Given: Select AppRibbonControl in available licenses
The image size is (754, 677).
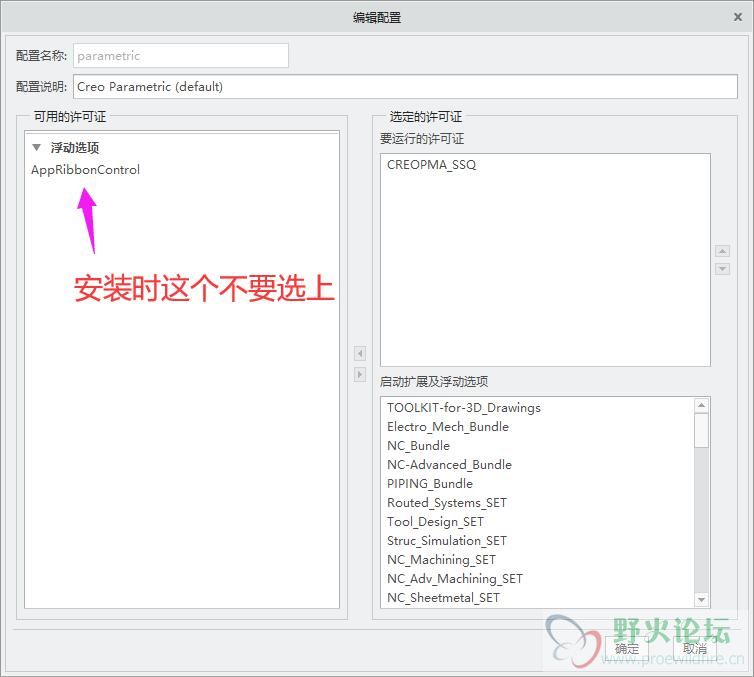Looking at the screenshot, I should coord(86,170).
